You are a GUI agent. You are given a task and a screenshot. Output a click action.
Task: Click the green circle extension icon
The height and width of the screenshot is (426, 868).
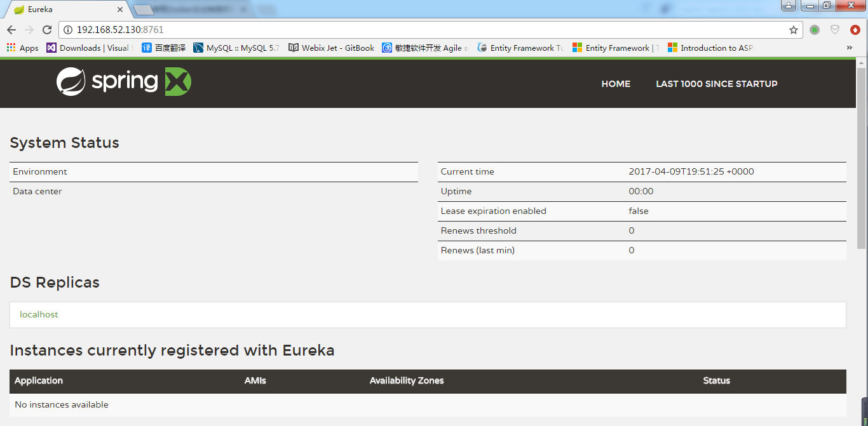(815, 30)
